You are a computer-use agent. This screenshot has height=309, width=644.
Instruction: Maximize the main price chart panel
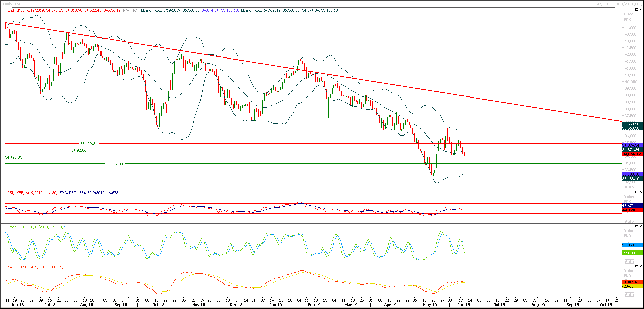tap(636, 9)
